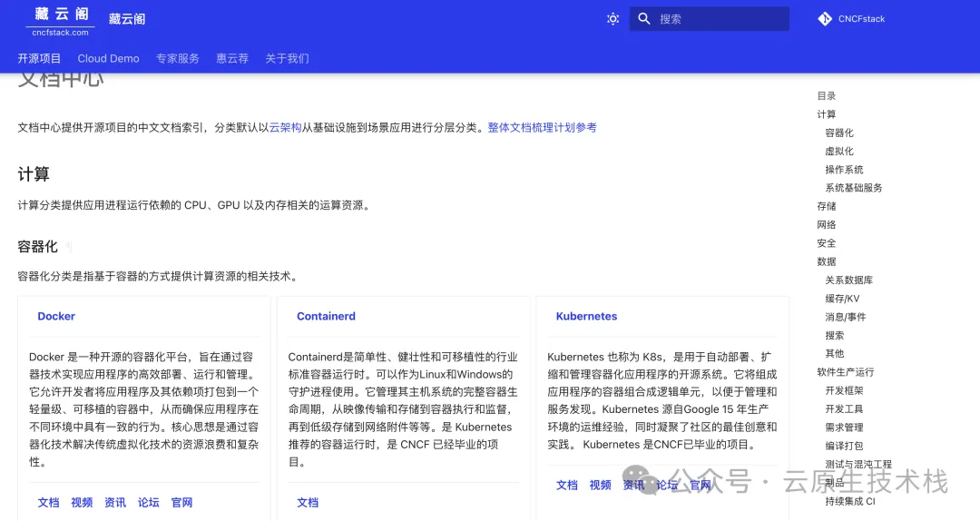This screenshot has height=521, width=980.
Task: Go to the 专家服务 tab
Action: (177, 58)
